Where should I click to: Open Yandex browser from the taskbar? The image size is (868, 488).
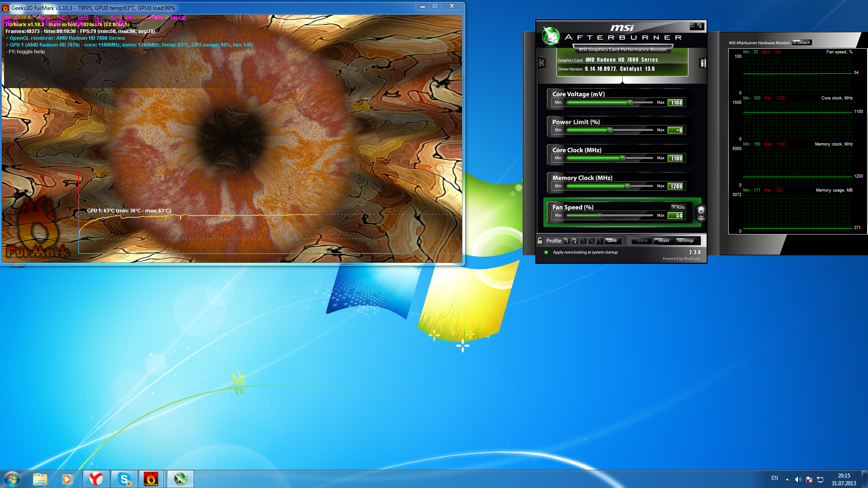click(96, 479)
